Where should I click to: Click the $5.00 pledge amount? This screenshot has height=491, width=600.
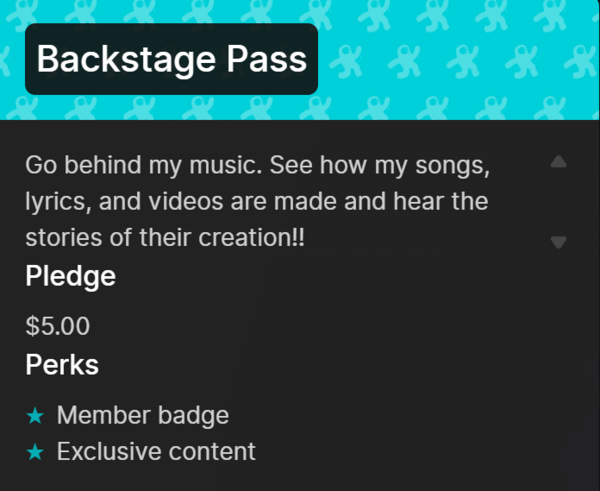[57, 325]
